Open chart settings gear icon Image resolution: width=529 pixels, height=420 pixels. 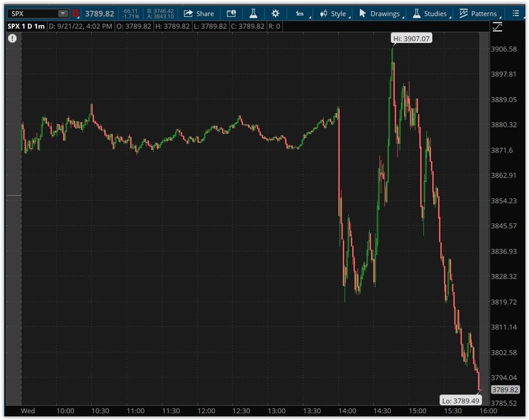point(275,13)
